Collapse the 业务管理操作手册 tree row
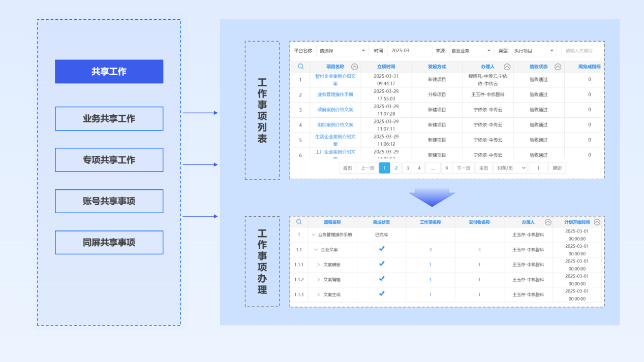 tap(314, 235)
